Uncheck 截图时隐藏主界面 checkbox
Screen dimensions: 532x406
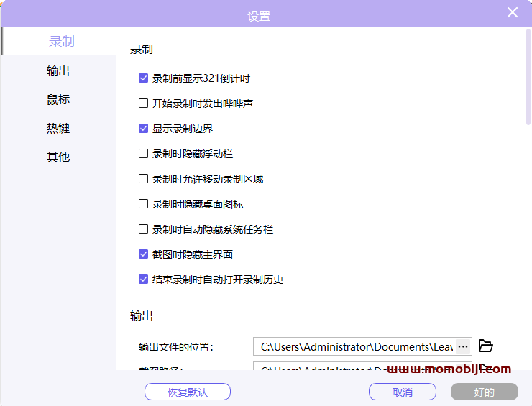click(x=143, y=254)
